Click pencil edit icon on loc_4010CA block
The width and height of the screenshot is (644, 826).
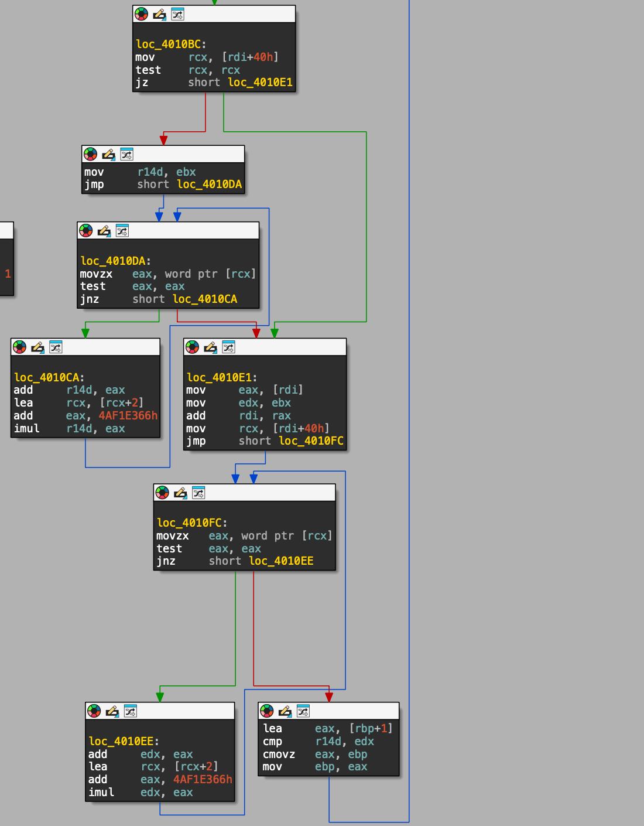pyautogui.click(x=37, y=347)
